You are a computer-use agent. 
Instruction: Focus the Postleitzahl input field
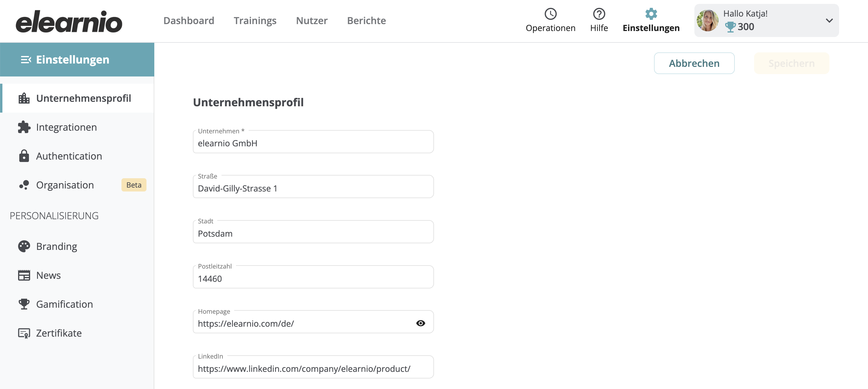point(313,277)
